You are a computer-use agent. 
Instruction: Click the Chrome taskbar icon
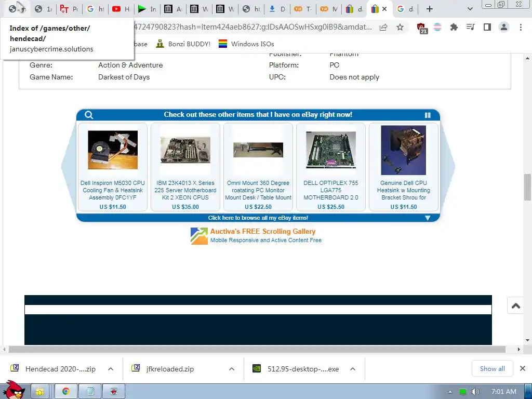(x=66, y=392)
